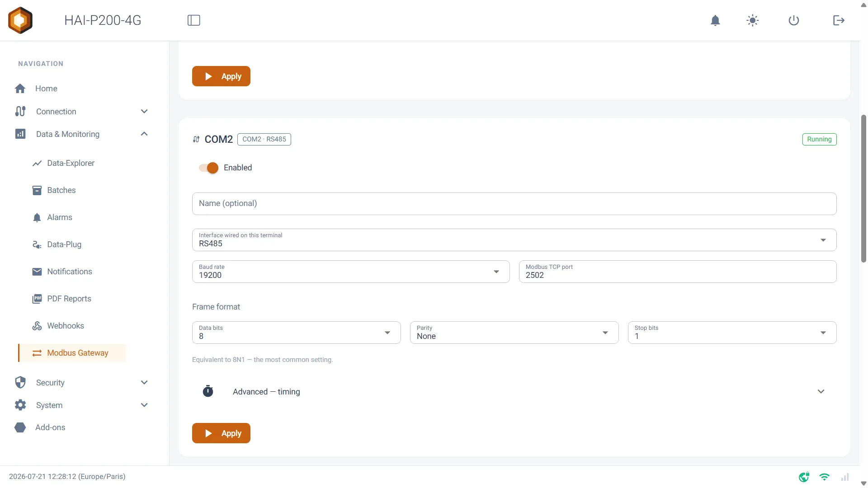Screen dimensions: 868x488
Task: Click the page vertical scrollbar
Action: [863, 188]
